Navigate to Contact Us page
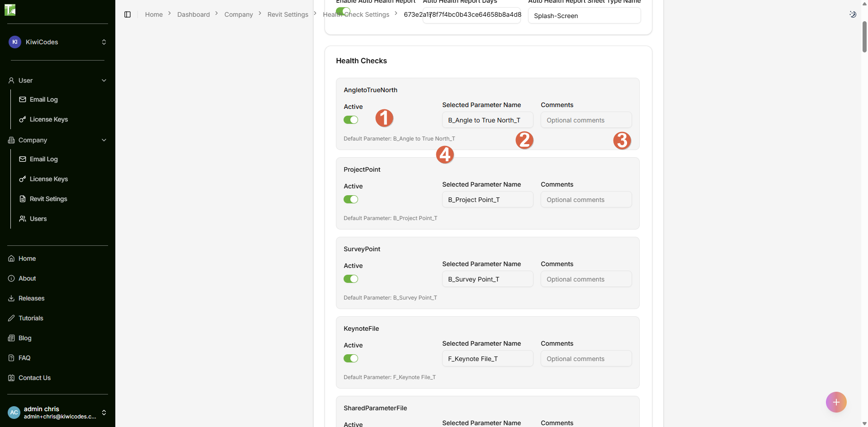The width and height of the screenshot is (868, 427). click(x=34, y=378)
